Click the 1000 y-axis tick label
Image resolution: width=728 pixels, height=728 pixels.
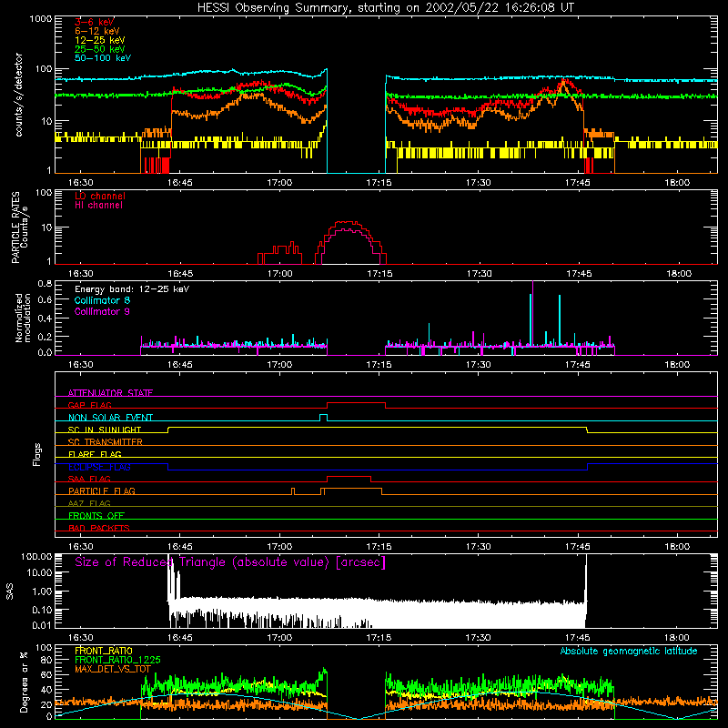(x=41, y=19)
